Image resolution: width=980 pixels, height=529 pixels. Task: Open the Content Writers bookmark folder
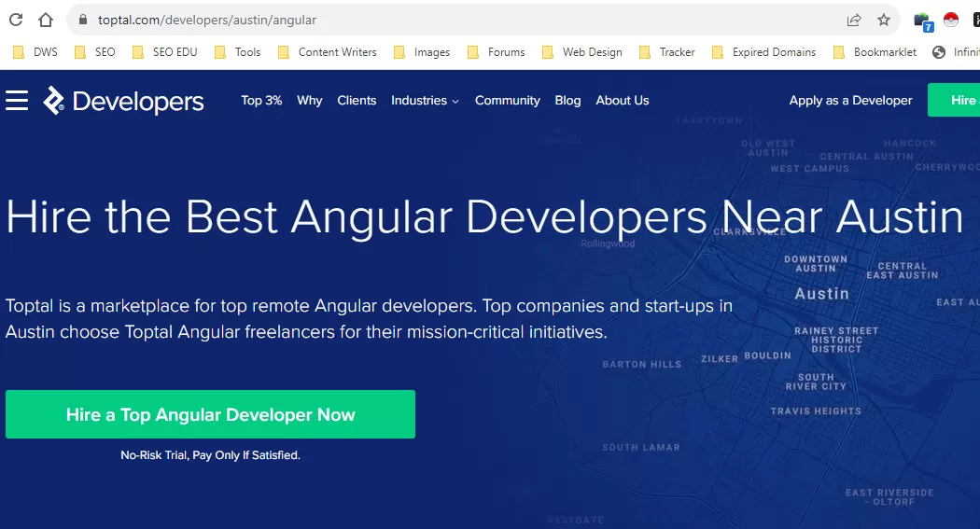(x=327, y=52)
